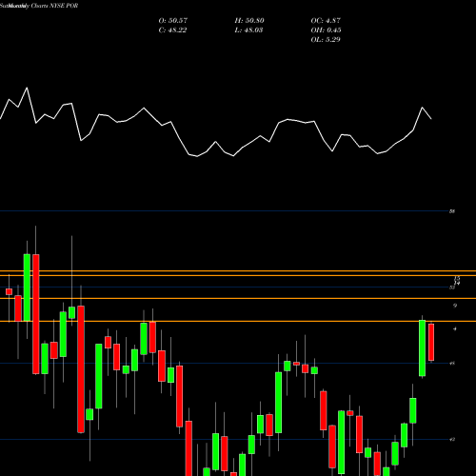
Task: Click the 'H: 50.80' high price value
Action: click(x=249, y=21)
